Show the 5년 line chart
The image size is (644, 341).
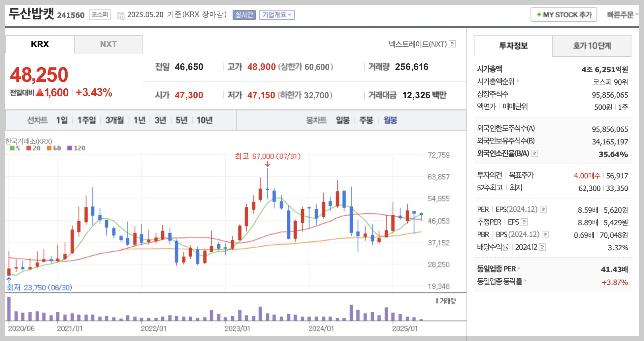point(181,120)
